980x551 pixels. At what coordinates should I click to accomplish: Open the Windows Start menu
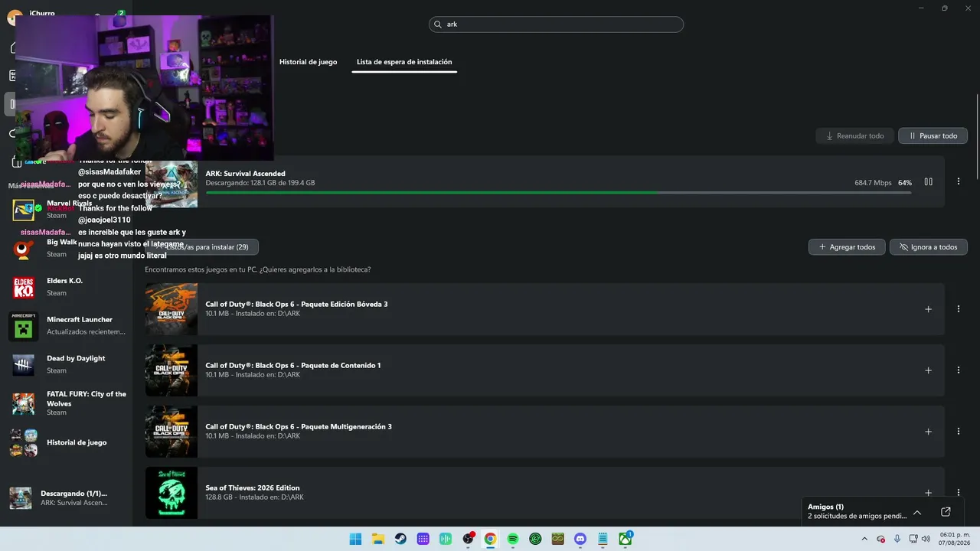click(x=355, y=539)
